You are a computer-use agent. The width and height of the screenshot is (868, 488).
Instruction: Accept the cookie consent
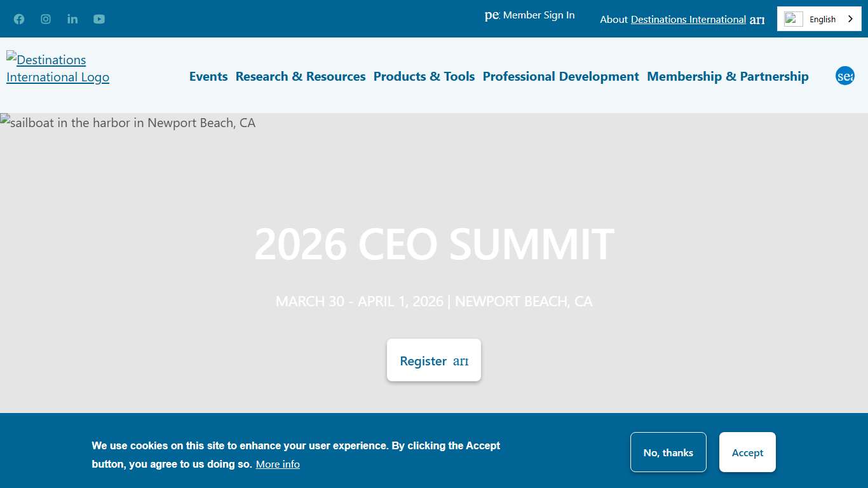tap(747, 452)
